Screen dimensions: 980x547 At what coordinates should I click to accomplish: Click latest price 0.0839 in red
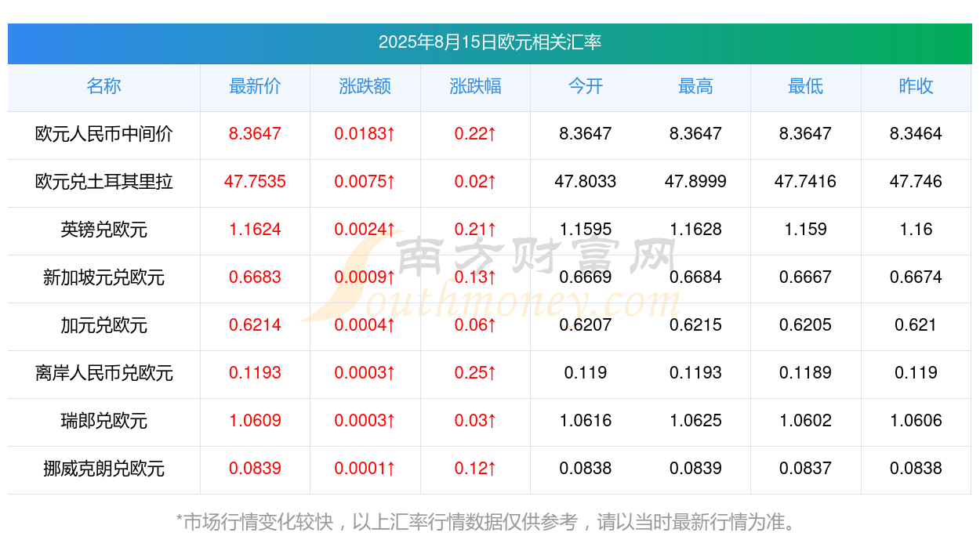255,469
